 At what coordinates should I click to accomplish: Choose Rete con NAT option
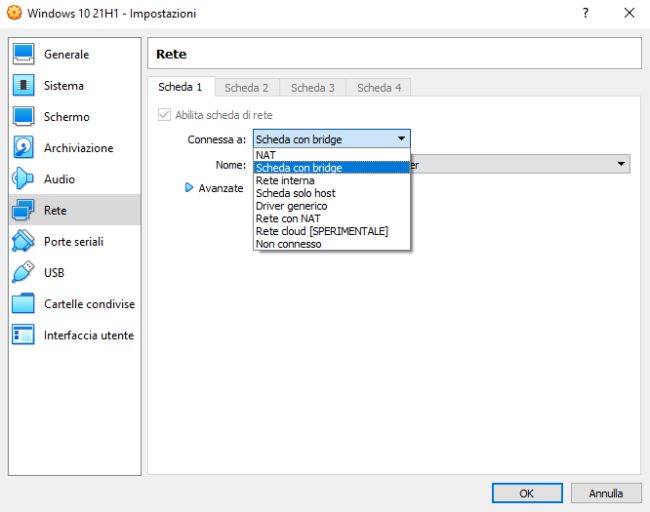coord(332,218)
